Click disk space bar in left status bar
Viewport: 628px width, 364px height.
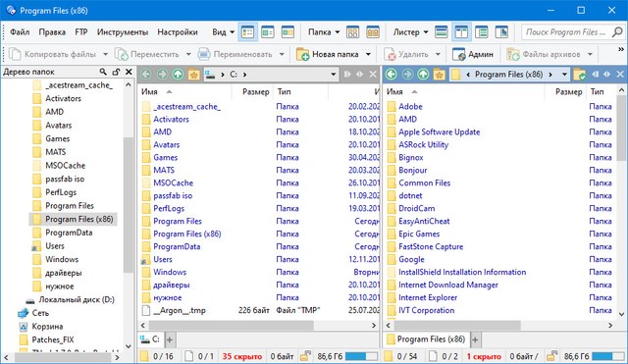360,356
